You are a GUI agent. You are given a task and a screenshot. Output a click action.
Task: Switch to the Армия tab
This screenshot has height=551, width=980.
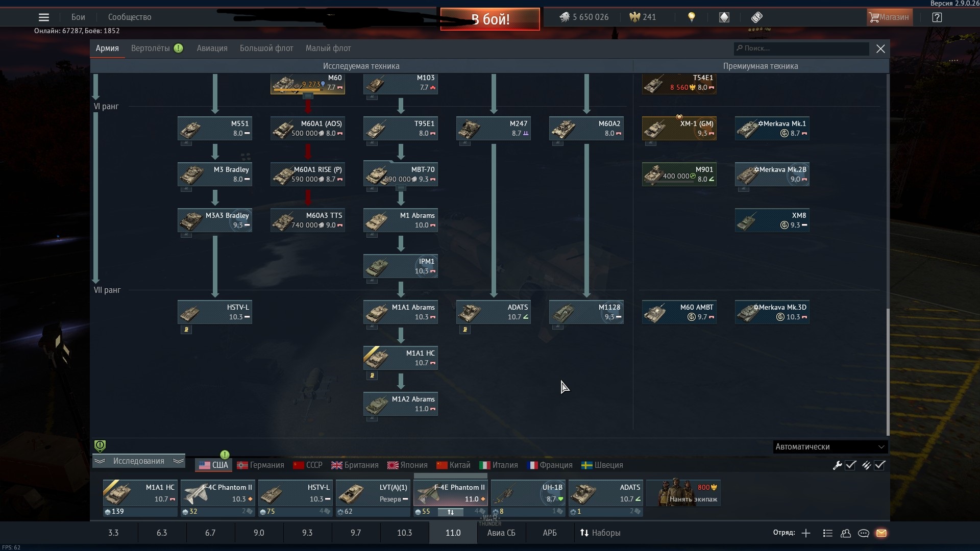click(x=107, y=48)
